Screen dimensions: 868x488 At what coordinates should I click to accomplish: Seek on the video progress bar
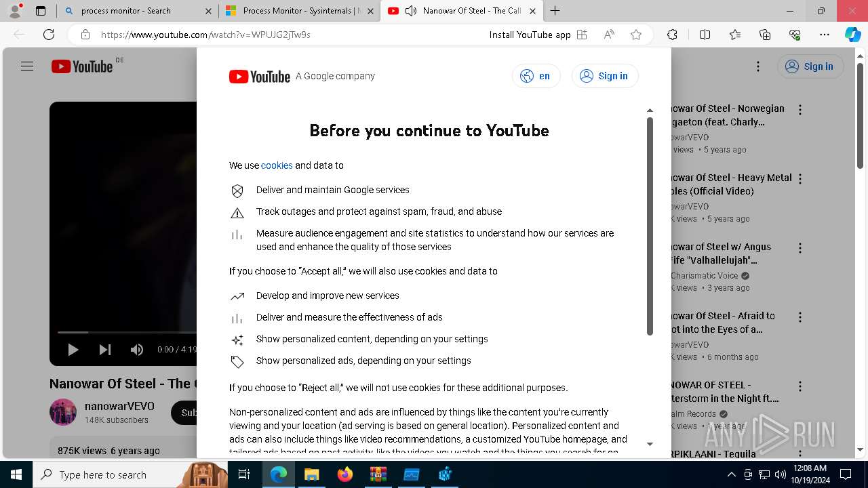tap(126, 332)
